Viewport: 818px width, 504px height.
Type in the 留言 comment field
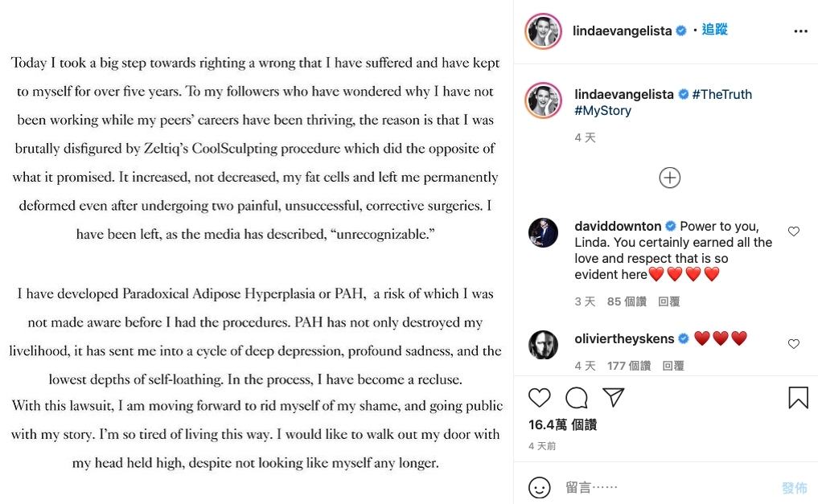(x=668, y=487)
